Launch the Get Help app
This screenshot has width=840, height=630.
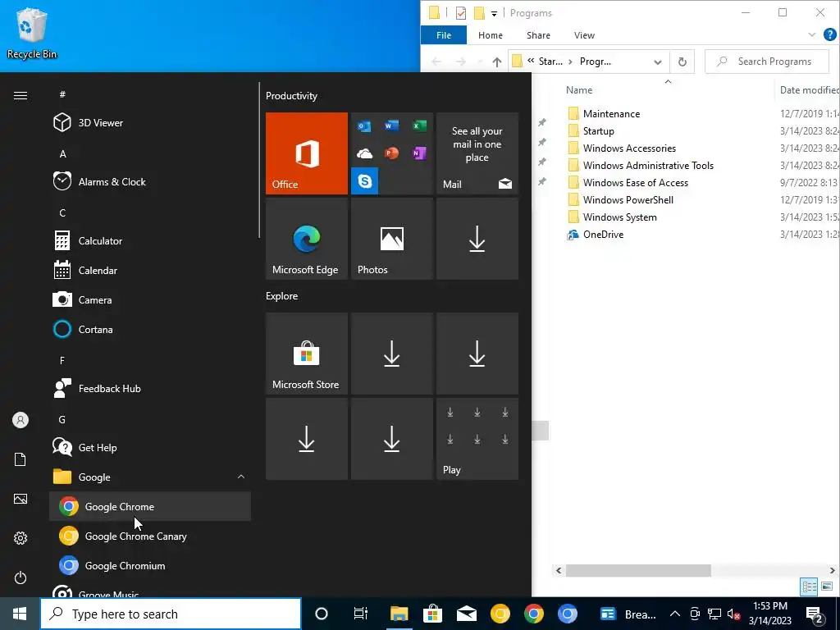pyautogui.click(x=150, y=447)
